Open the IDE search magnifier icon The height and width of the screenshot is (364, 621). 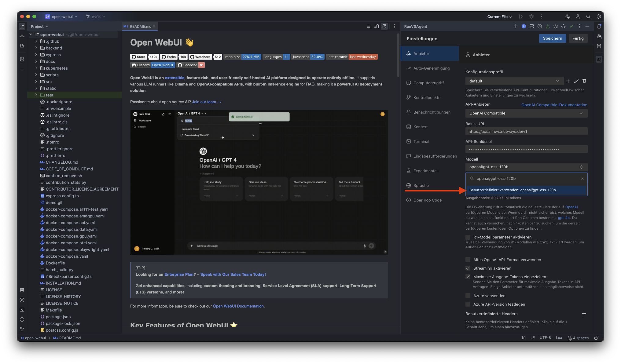[x=588, y=16]
